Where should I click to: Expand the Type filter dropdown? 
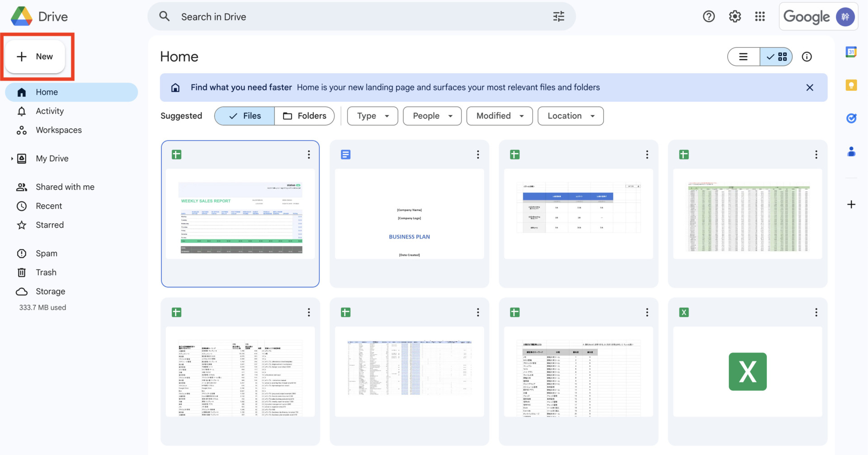point(373,116)
